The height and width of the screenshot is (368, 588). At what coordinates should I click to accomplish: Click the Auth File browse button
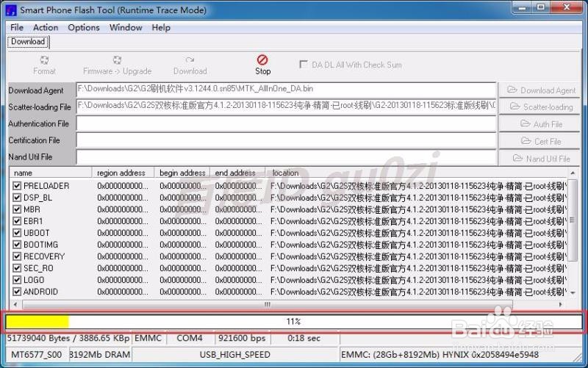(539, 124)
